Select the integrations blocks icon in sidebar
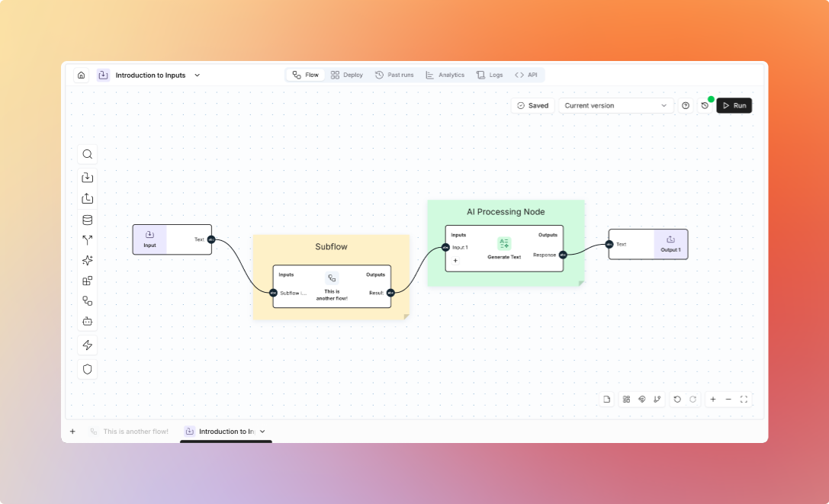This screenshot has height=504, width=829. 87,281
